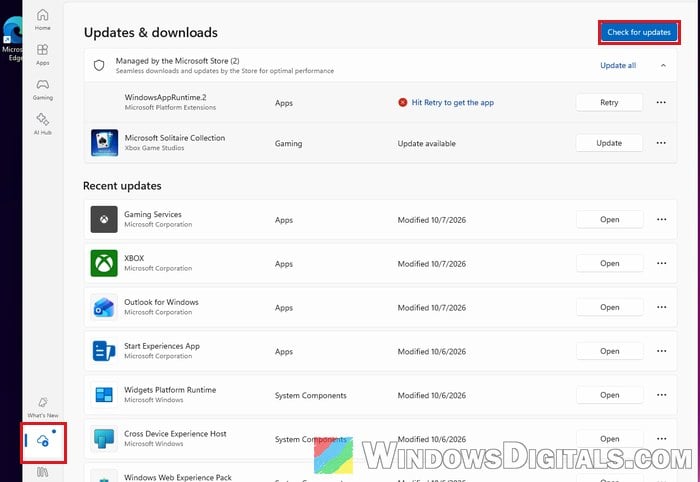Viewport: 700px width, 482px height.
Task: Open more options for Gaming Services
Action: [662, 219]
